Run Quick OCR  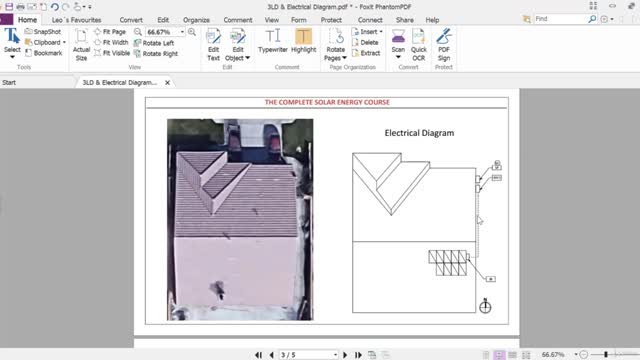pyautogui.click(x=418, y=45)
